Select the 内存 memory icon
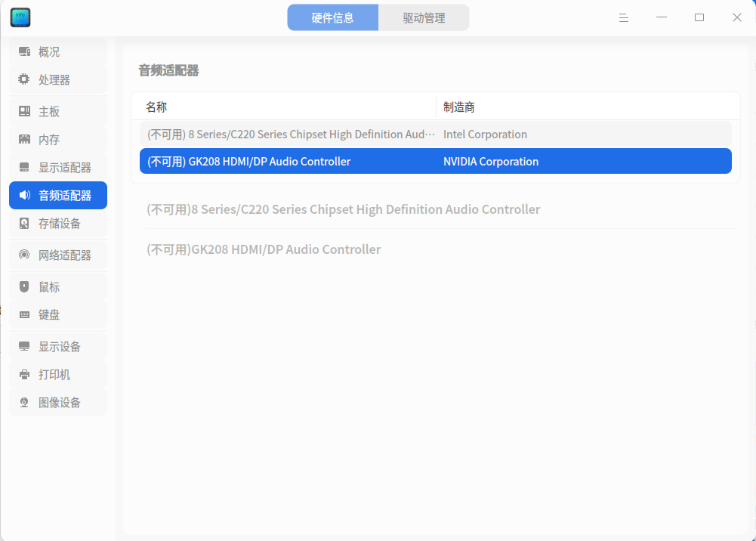 [24, 139]
